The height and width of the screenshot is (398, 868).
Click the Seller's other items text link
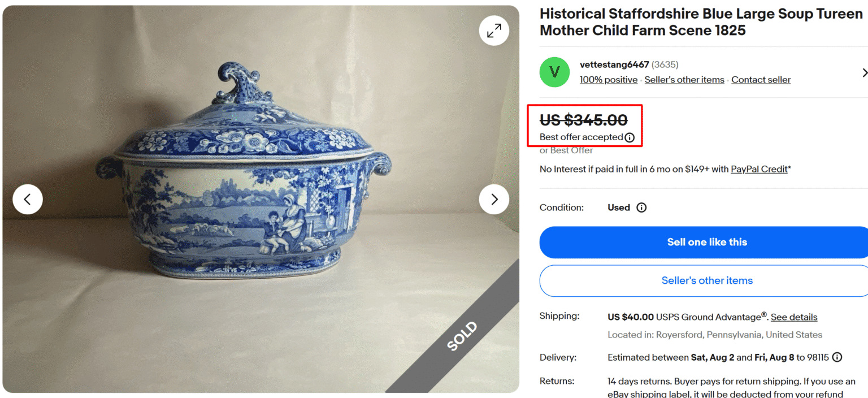(x=684, y=80)
